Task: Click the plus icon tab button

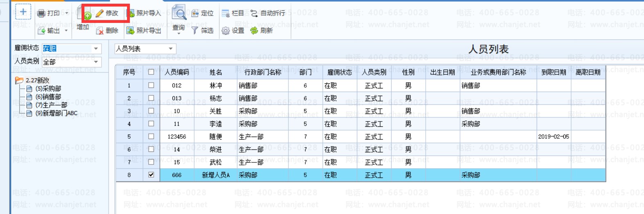Action: pyautogui.click(x=23, y=12)
